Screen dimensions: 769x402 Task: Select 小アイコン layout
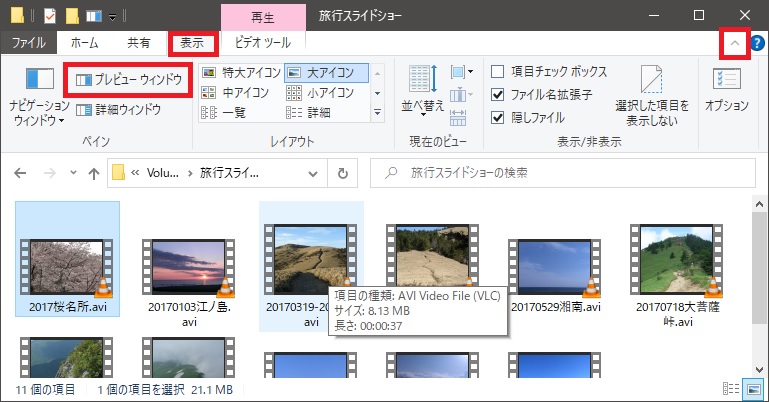coord(320,93)
